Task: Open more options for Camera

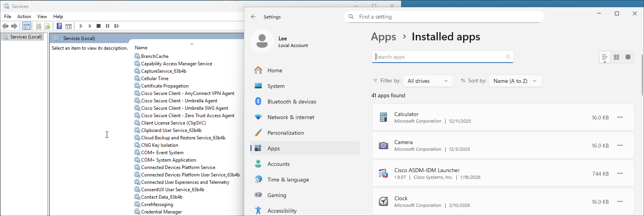Action: [x=620, y=146]
